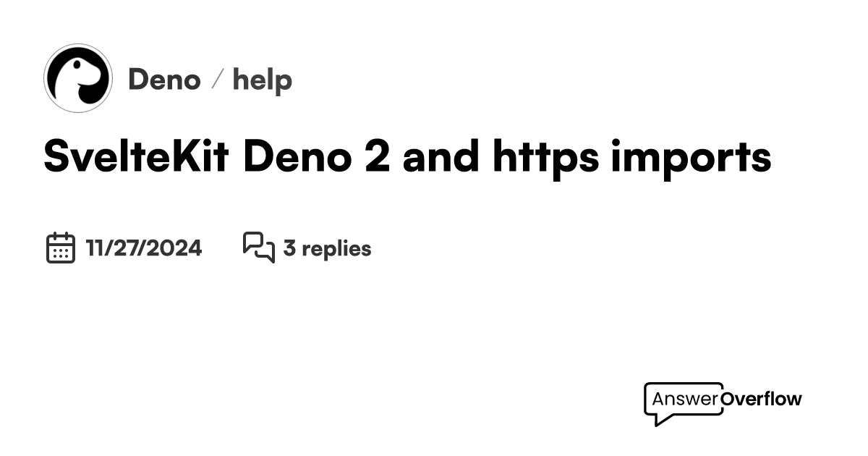868x456 pixels.
Task: Click the number 2 in the title
Action: (x=377, y=158)
